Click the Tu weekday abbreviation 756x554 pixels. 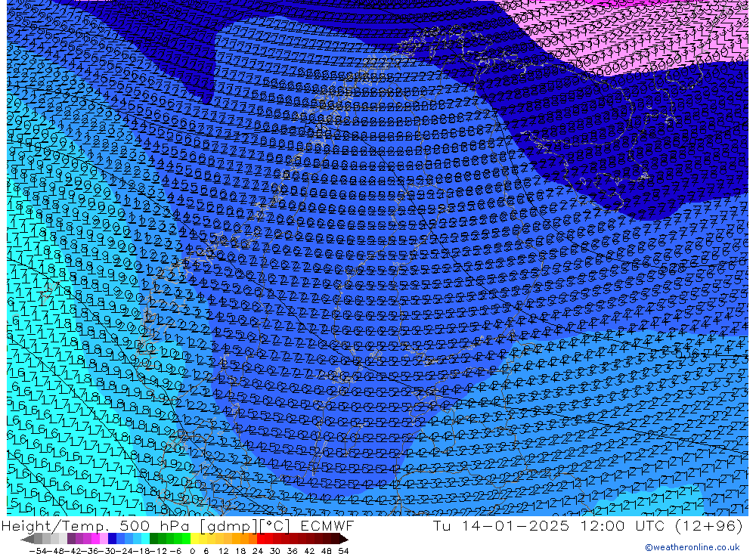coord(442,525)
